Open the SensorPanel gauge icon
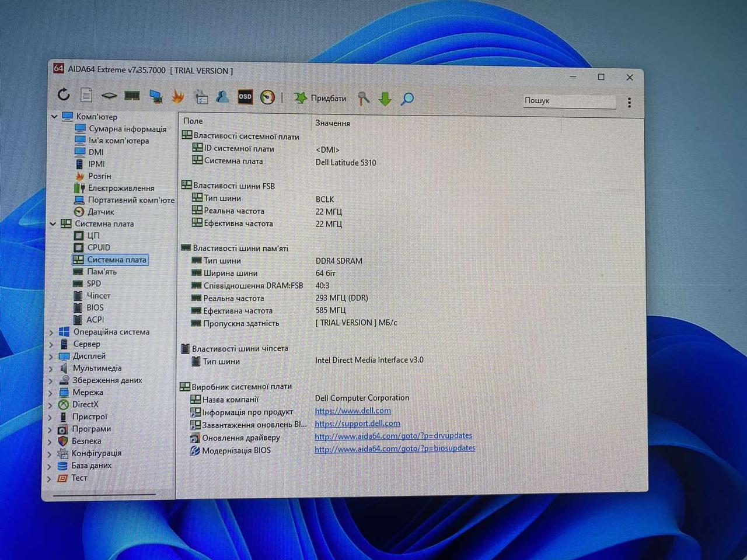This screenshot has height=560, width=747. (267, 97)
